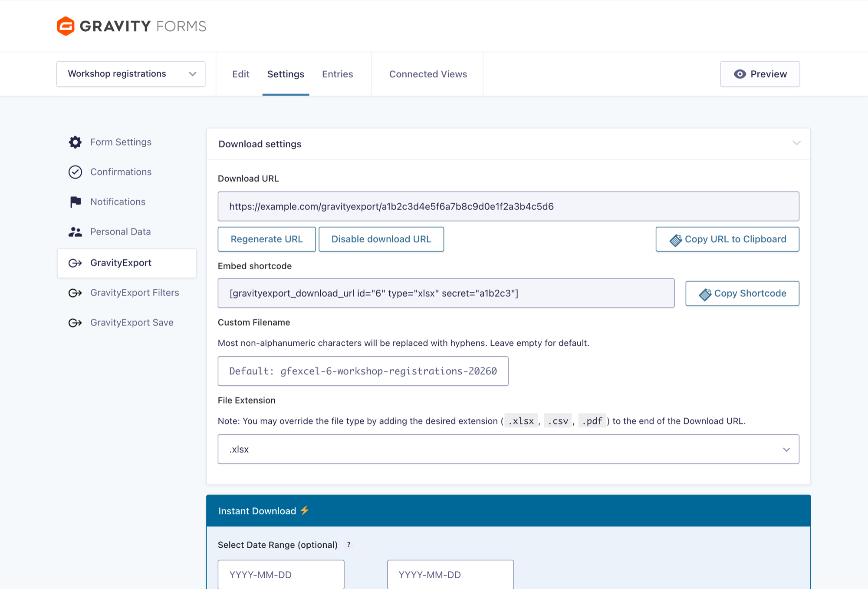Click the Embed shortcode label
This screenshot has width=868, height=589.
coord(255,266)
